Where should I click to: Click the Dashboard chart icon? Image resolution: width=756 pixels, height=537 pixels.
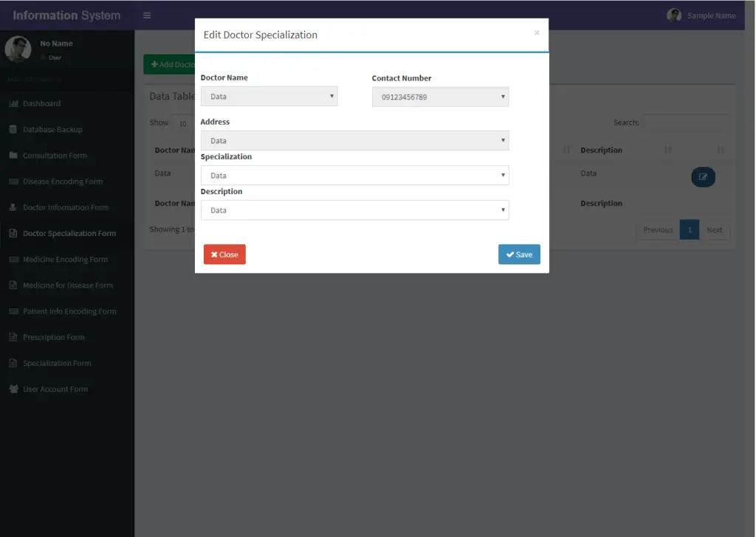13,103
